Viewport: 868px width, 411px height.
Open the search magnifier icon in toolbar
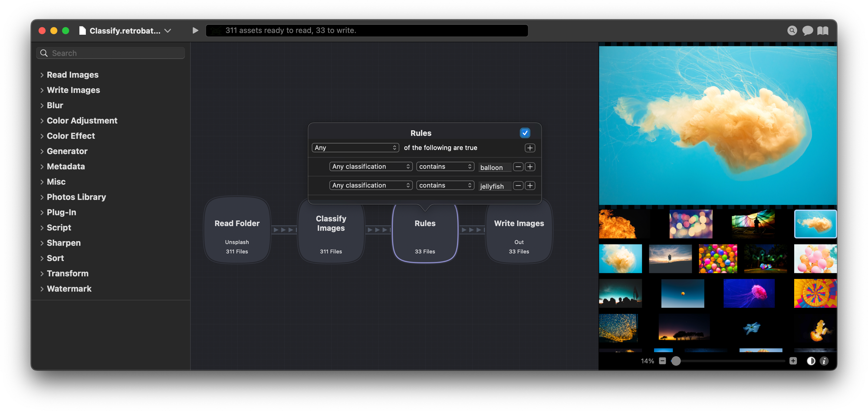point(792,30)
